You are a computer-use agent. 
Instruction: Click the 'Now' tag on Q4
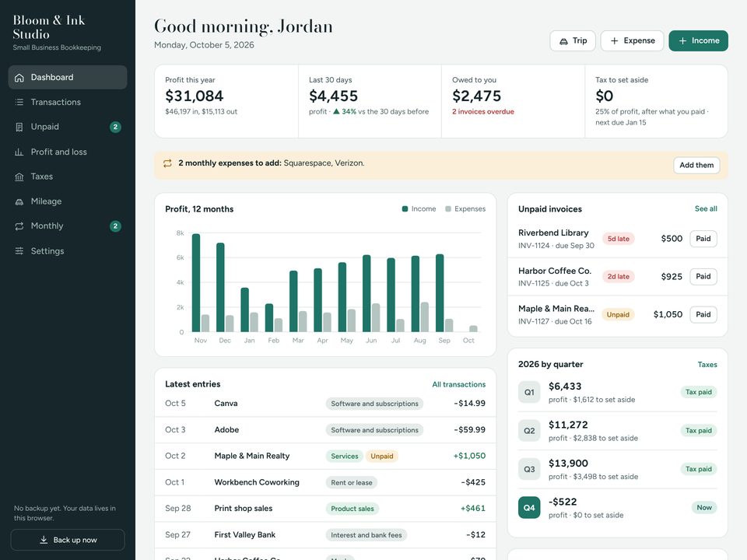pos(704,508)
